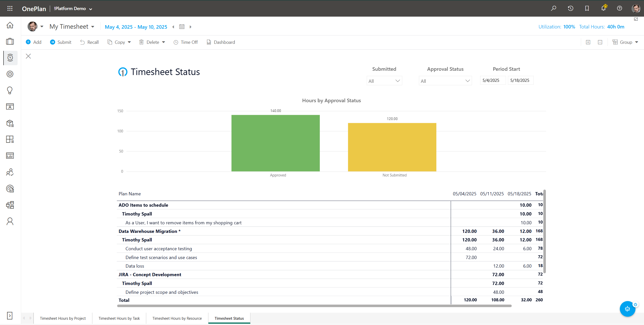The height and width of the screenshot is (325, 644).
Task: Open the app launcher grid icon
Action: click(x=10, y=8)
